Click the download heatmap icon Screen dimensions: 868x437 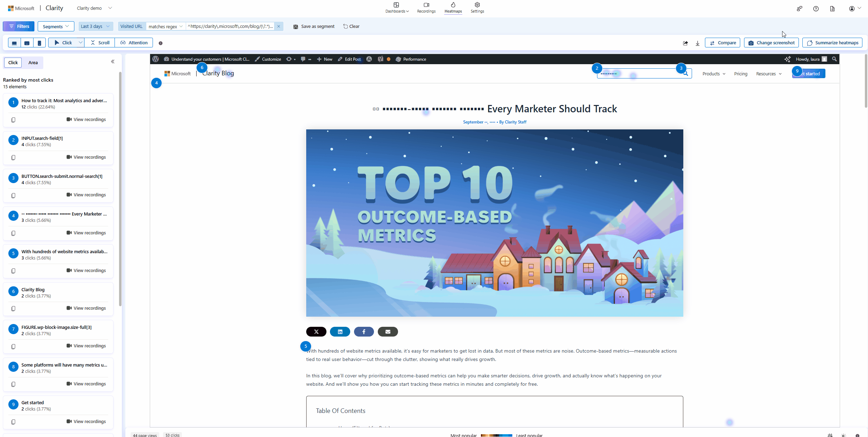click(x=698, y=43)
